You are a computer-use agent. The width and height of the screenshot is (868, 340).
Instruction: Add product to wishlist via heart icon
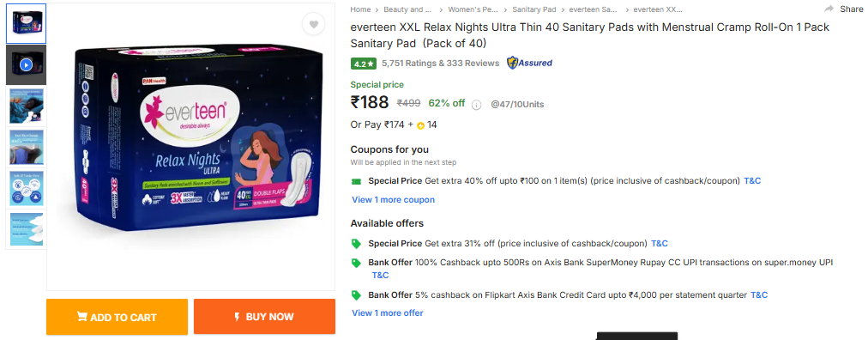[x=313, y=24]
